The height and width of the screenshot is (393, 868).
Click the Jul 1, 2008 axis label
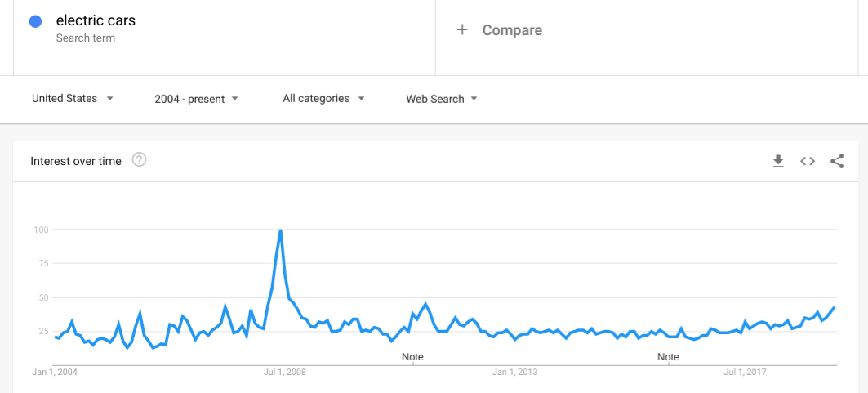[x=284, y=373]
